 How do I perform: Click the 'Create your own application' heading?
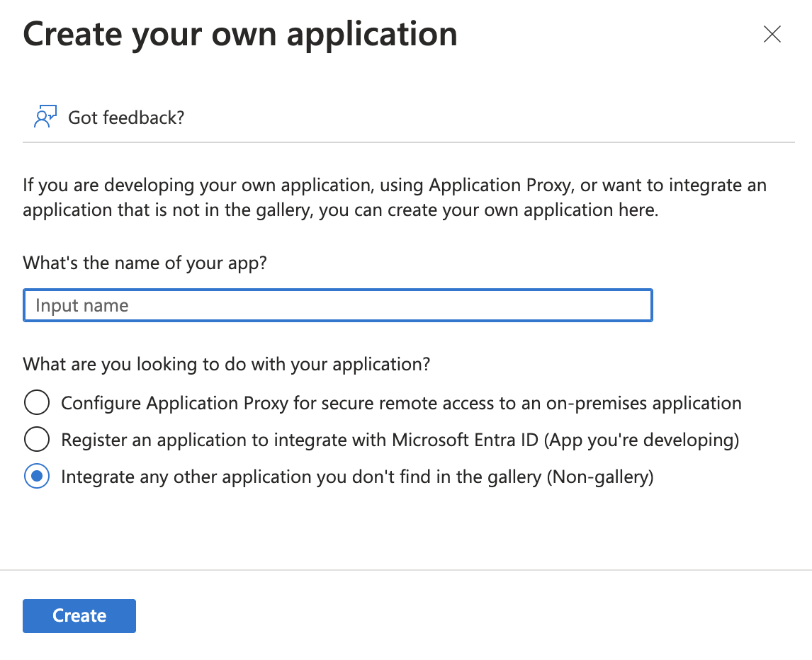[x=240, y=34]
